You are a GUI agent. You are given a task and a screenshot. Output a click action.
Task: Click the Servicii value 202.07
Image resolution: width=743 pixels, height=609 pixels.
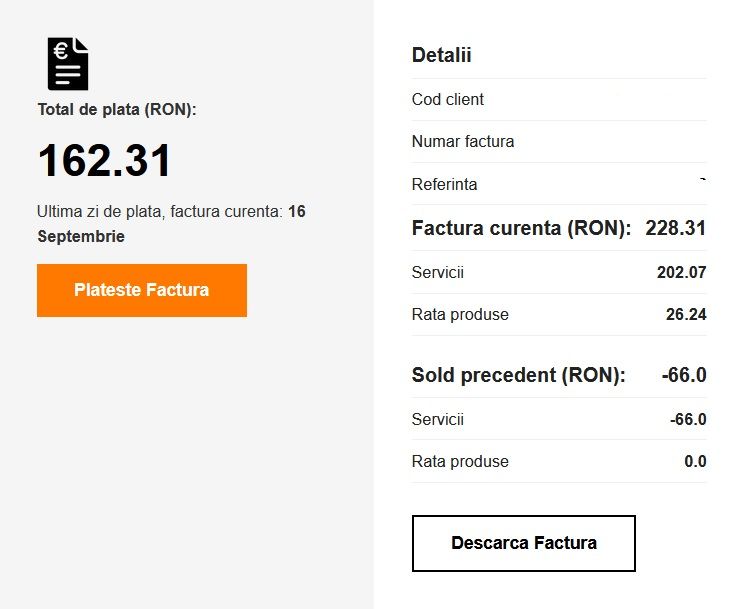coord(680,272)
